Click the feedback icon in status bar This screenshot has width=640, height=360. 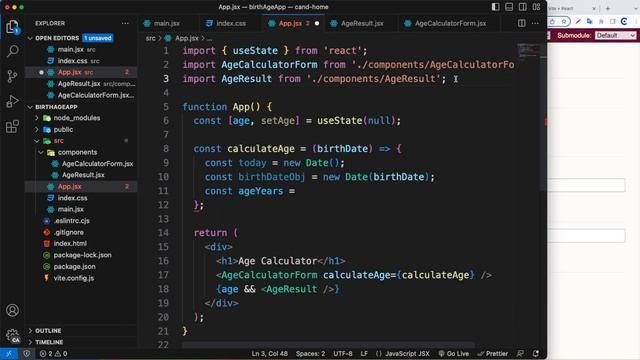click(520, 354)
